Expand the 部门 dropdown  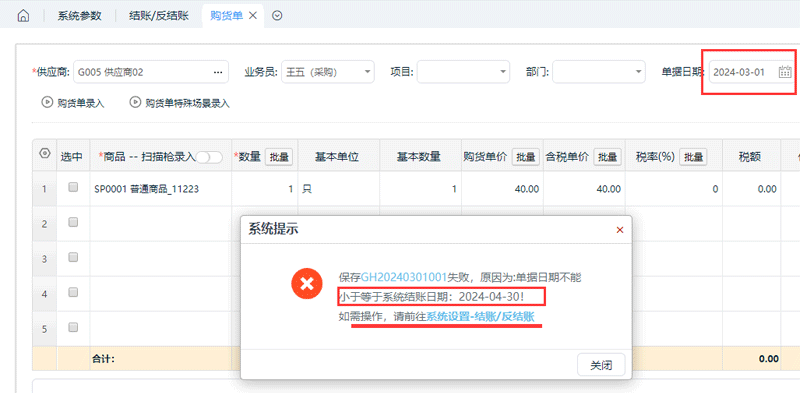638,72
